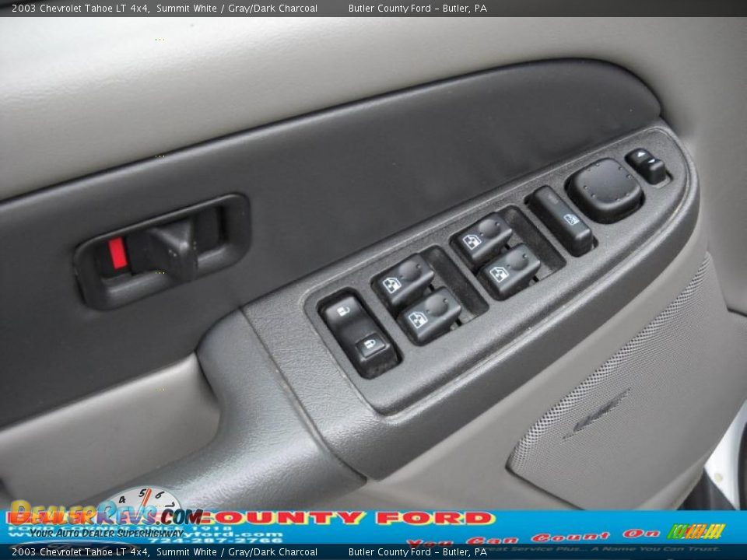Tap the door unlock switch with open padlock
Screen dimensions: 747x560
342,313
